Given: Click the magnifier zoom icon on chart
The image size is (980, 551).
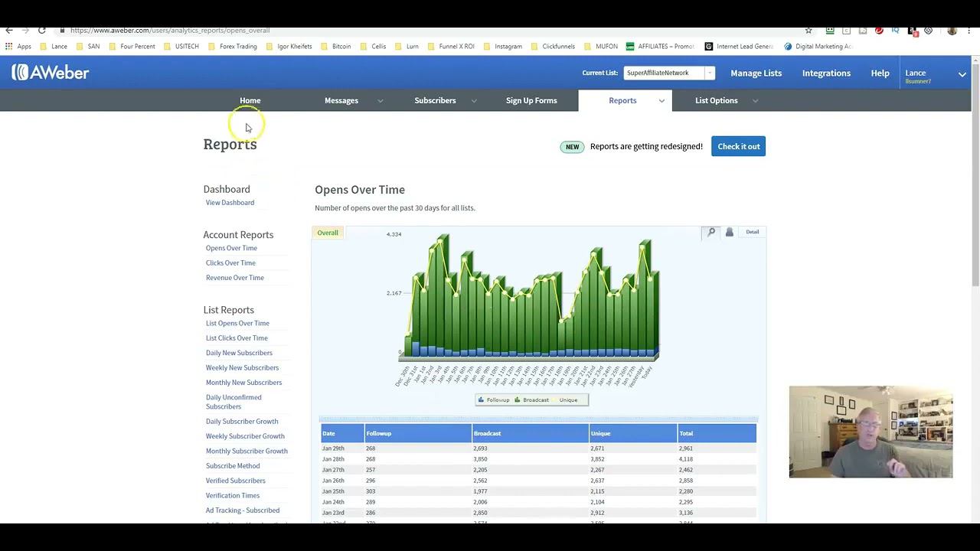Looking at the screenshot, I should (x=711, y=232).
